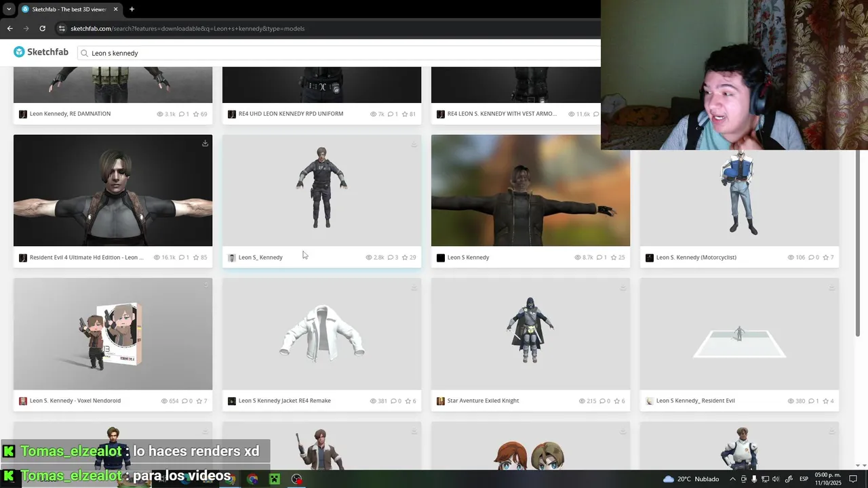This screenshot has height=488, width=868.
Task: Click like star on Jacket RE4 Remake card
Action: click(x=408, y=401)
